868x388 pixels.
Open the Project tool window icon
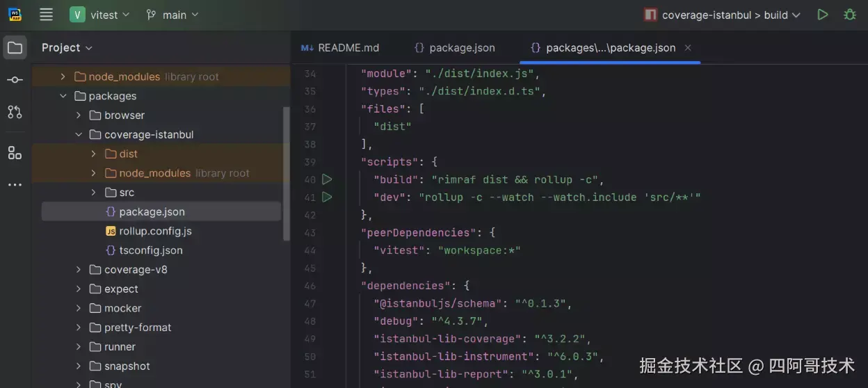tap(15, 48)
